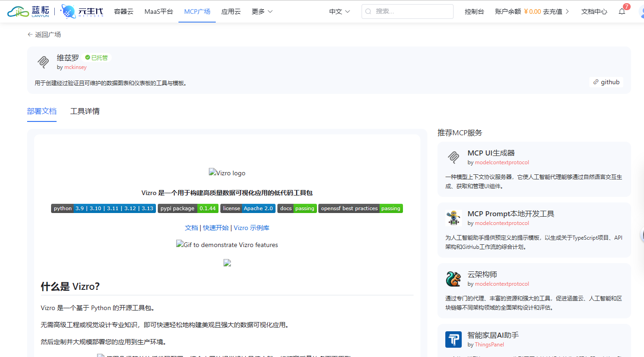The height and width of the screenshot is (357, 644).
Task: Click the Vizro logo placeholder image
Action: (x=227, y=173)
